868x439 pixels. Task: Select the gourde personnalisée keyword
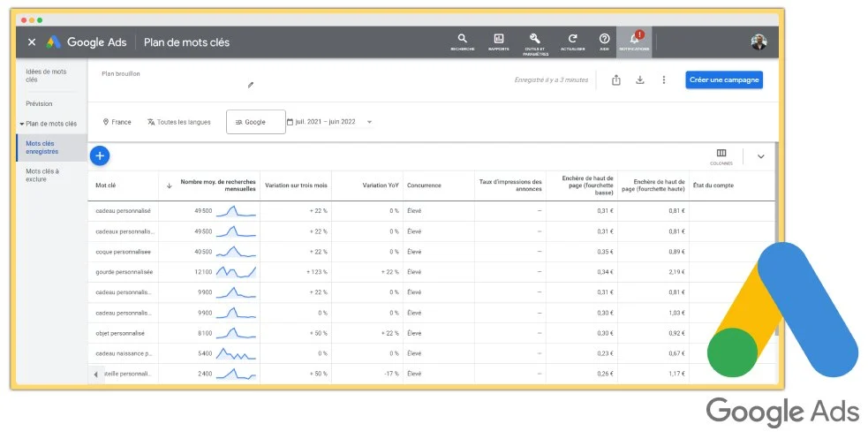(x=124, y=272)
